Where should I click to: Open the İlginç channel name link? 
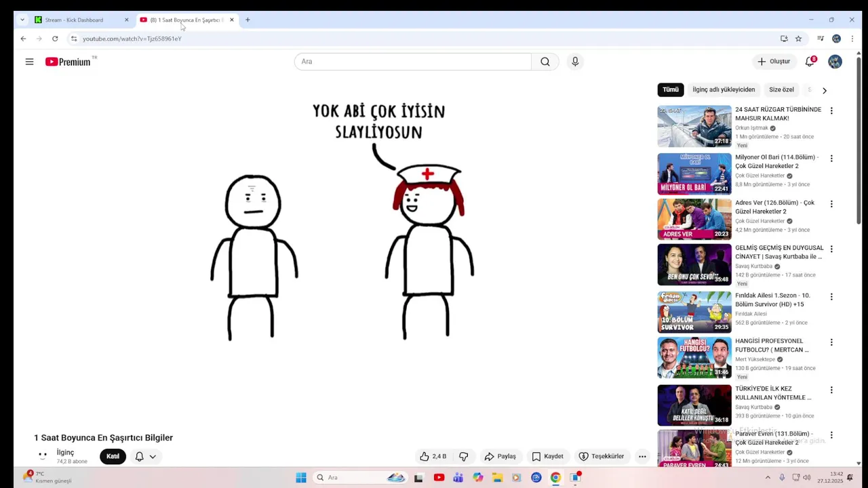66,452
